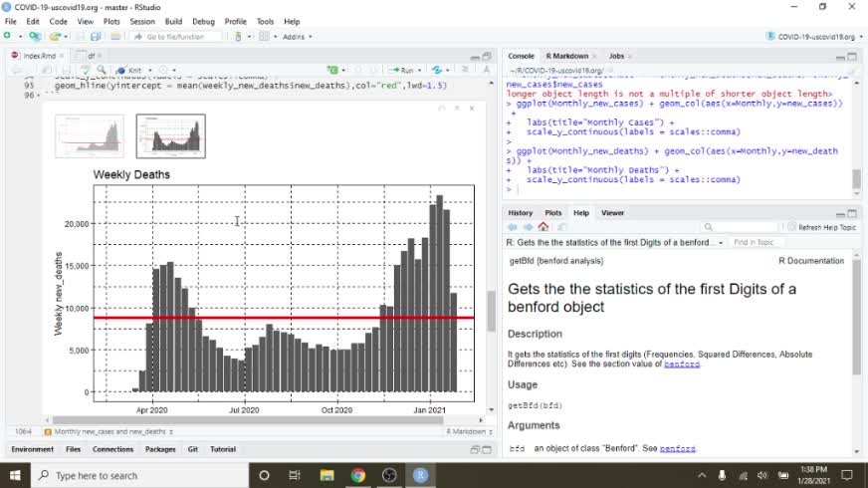
Task: Click the Insert code chunk icon
Action: pyautogui.click(x=332, y=70)
